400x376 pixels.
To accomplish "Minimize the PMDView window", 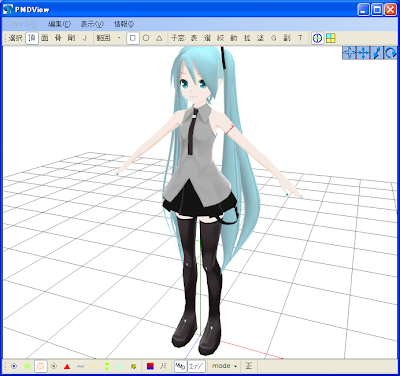I will coord(364,10).
